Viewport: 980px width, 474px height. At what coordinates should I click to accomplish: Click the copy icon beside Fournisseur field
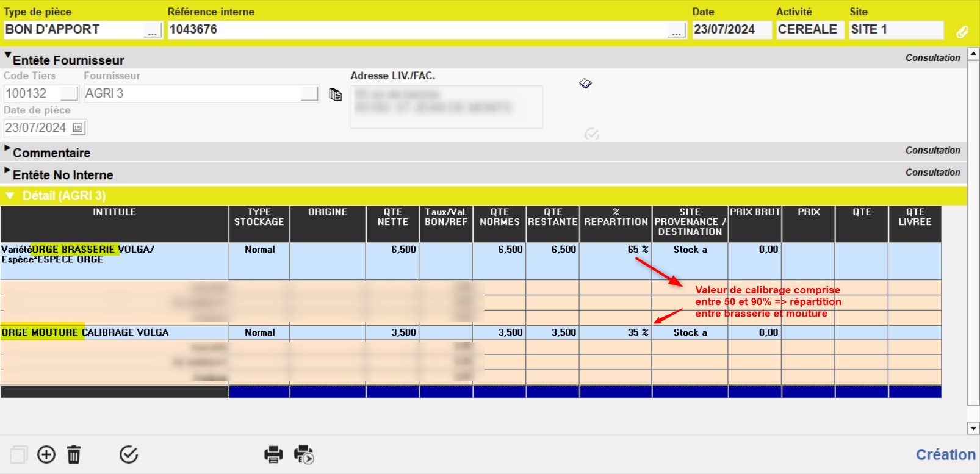(335, 95)
